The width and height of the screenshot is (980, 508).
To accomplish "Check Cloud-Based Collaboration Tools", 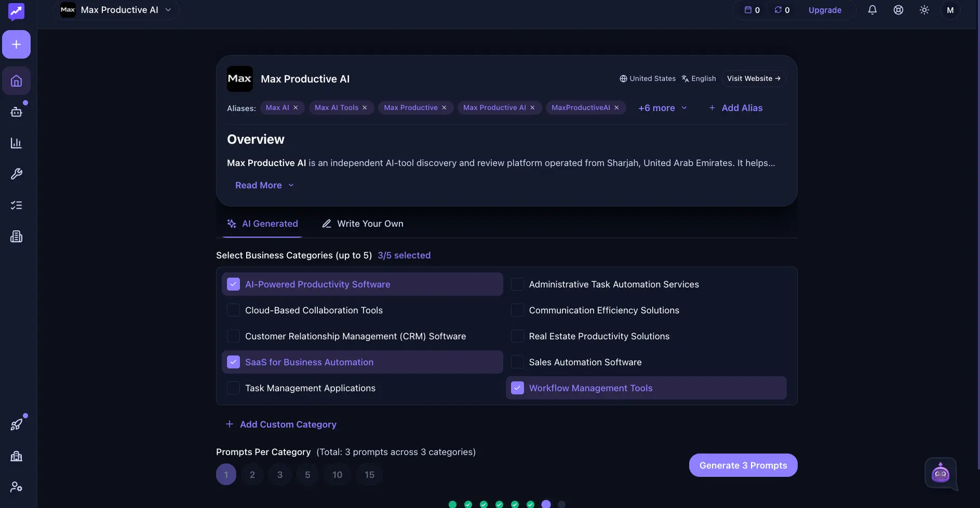I will click(x=233, y=310).
